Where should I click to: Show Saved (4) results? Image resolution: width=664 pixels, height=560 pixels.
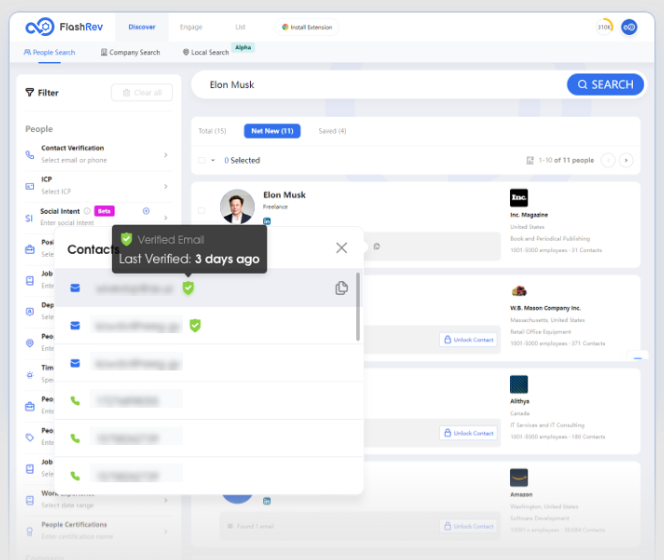332,131
